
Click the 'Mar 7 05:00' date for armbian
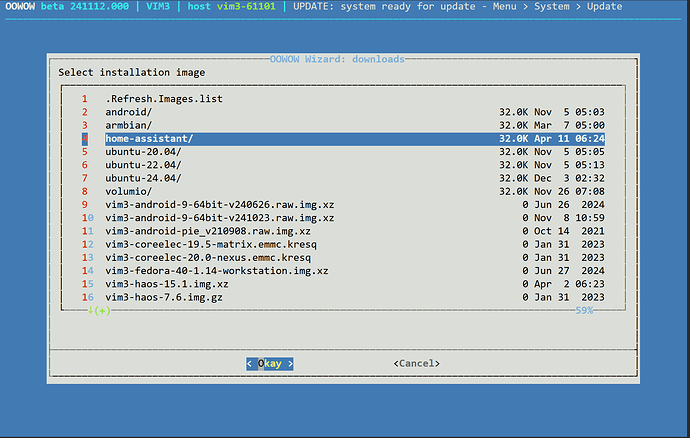(569, 125)
